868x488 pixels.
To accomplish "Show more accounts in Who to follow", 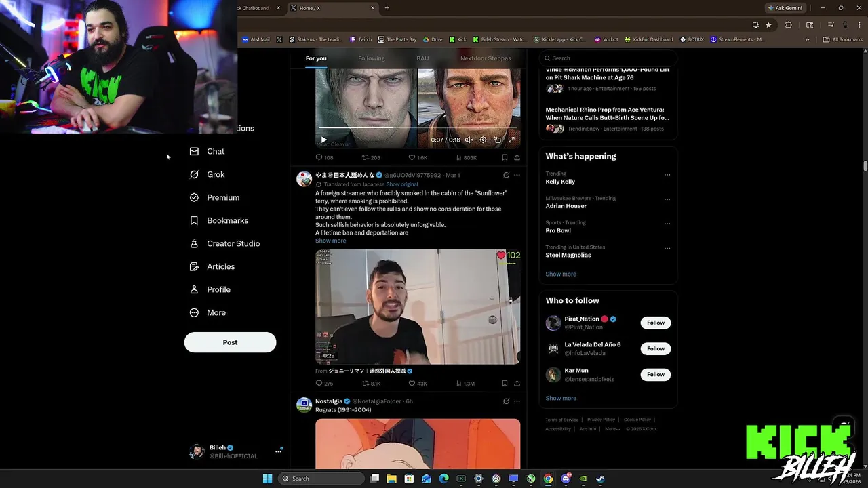I will [x=561, y=398].
